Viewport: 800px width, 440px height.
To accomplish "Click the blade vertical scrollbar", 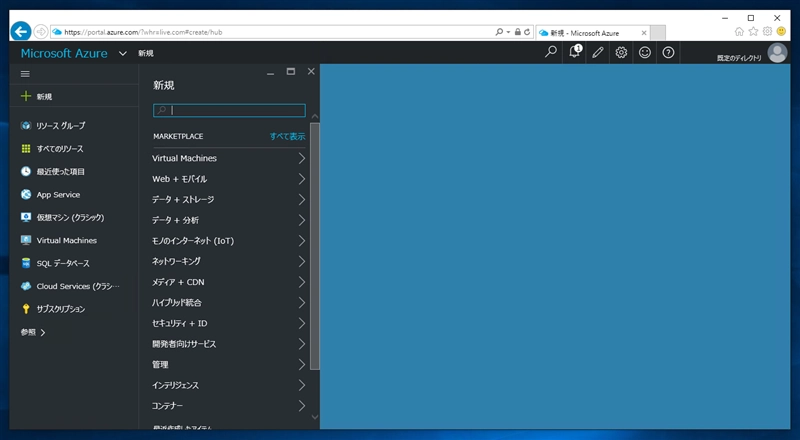I will (x=315, y=246).
